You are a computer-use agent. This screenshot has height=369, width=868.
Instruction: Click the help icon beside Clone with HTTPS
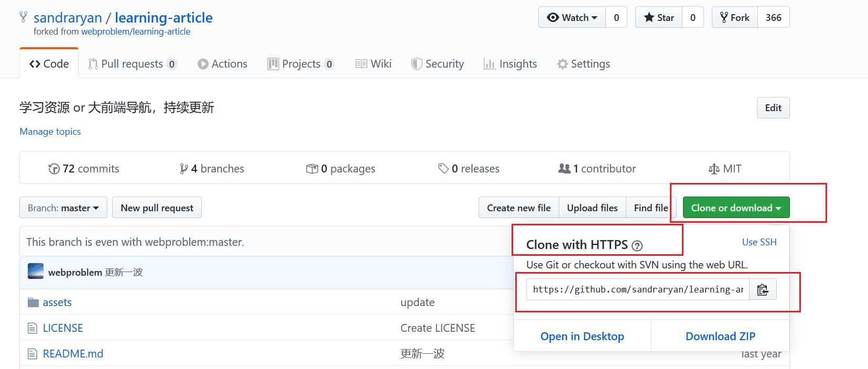pos(637,246)
